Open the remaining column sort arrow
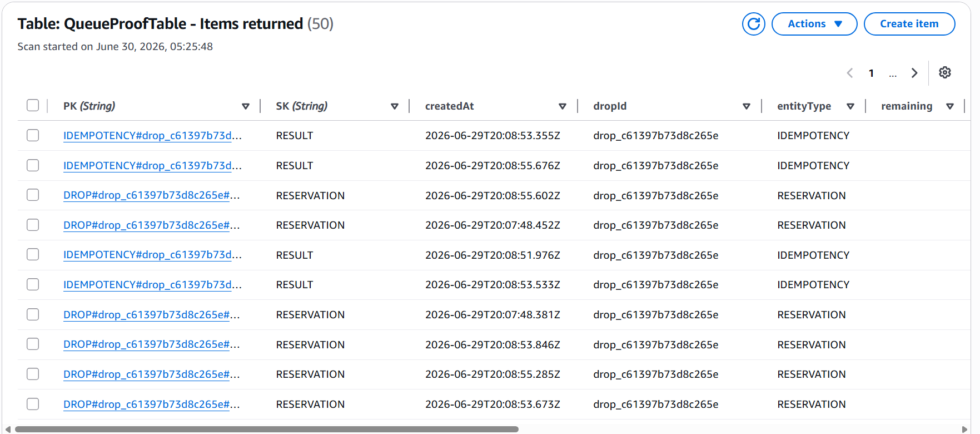Image resolution: width=980 pixels, height=434 pixels. (x=950, y=106)
